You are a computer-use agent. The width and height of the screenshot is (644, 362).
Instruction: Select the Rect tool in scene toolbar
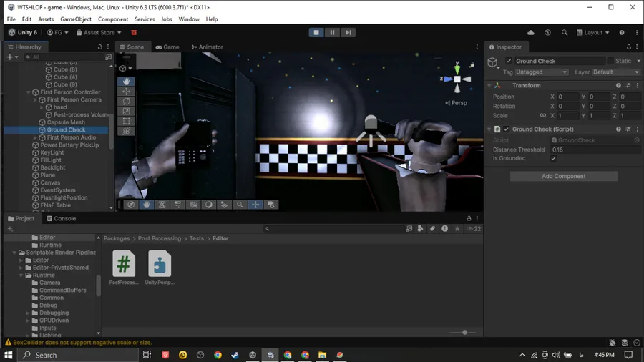(x=126, y=121)
